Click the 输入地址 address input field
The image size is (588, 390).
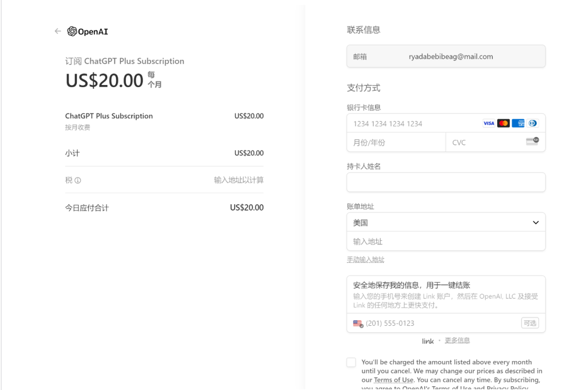click(x=446, y=241)
